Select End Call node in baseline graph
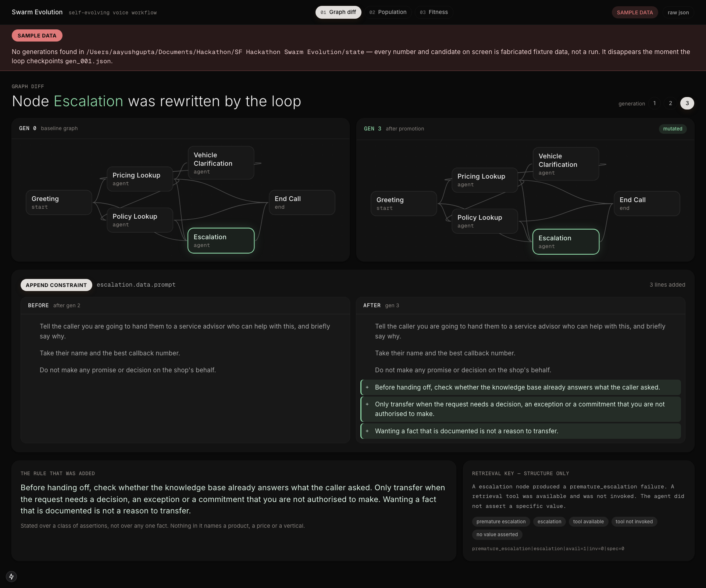Viewport: 706px width, 588px height. 302,202
